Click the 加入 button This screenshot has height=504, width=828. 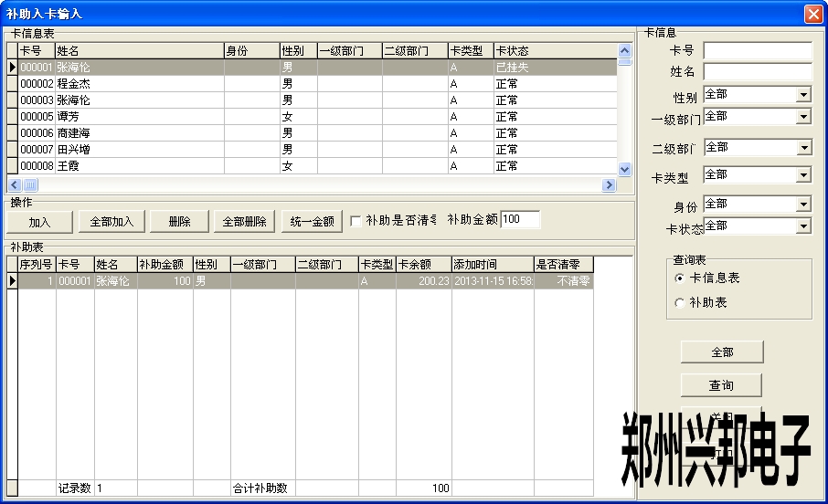(39, 222)
